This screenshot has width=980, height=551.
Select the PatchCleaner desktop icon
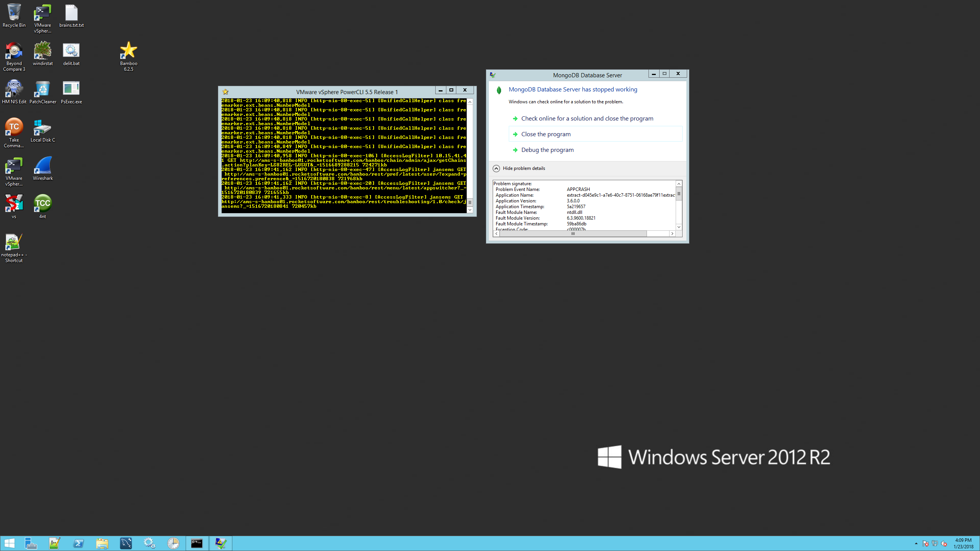[x=42, y=92]
